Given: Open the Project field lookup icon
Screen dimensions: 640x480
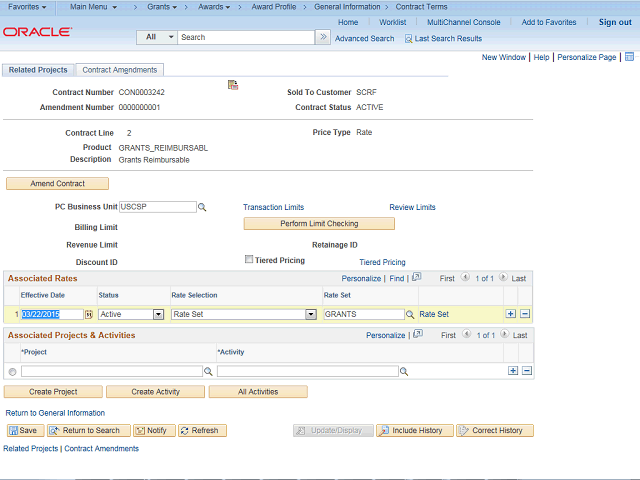Looking at the screenshot, I should (x=208, y=371).
